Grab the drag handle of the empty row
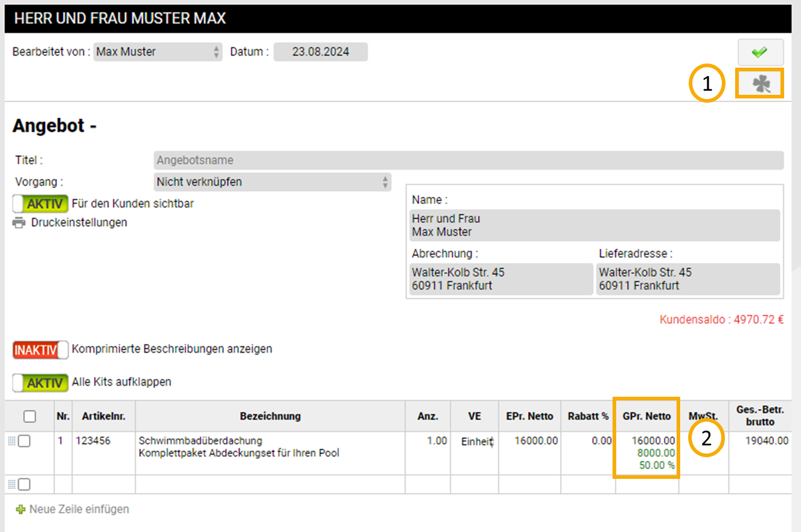 (x=11, y=484)
